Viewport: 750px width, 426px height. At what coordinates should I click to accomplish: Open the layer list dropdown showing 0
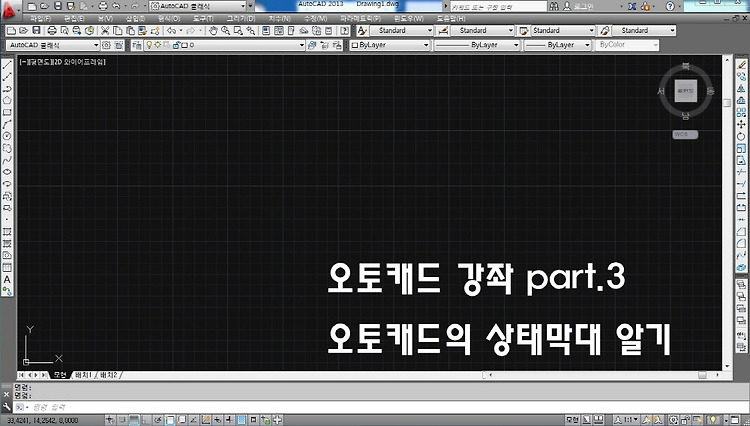tap(225, 45)
